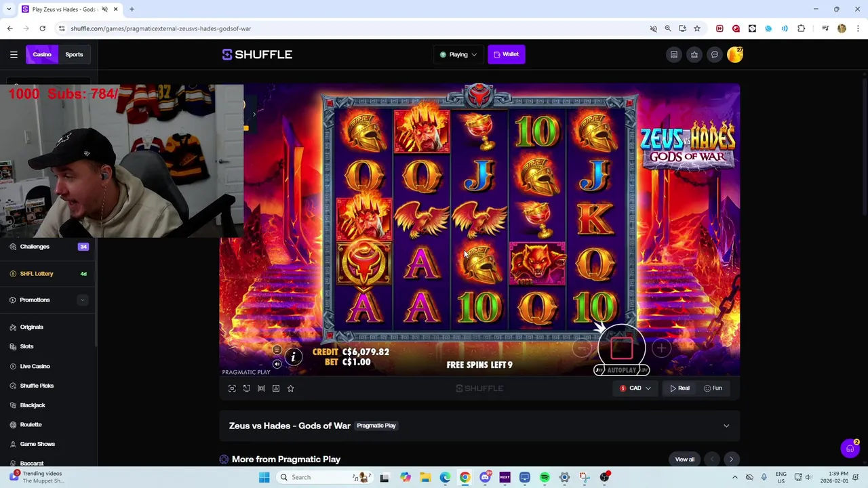Open the gold profile avatar
868x488 pixels.
pos(735,54)
